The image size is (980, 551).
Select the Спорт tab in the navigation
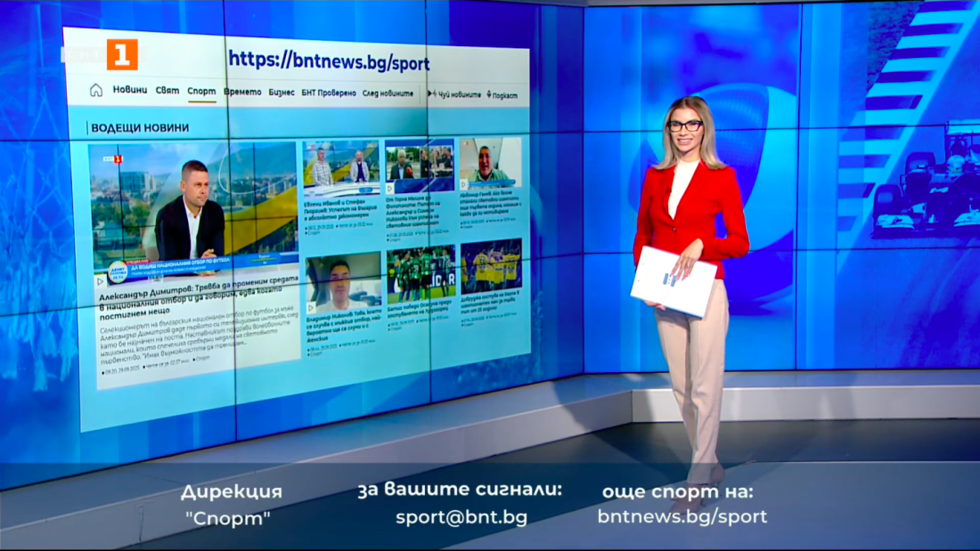coord(201,91)
